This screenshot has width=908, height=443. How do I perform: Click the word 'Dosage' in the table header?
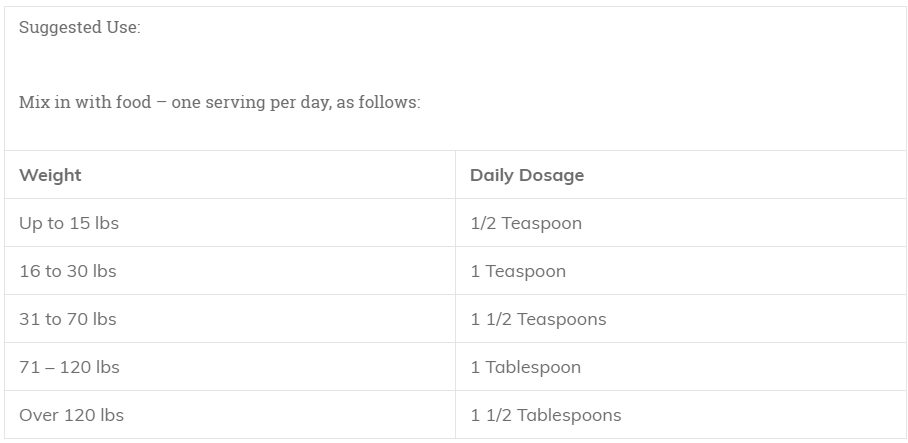click(554, 175)
